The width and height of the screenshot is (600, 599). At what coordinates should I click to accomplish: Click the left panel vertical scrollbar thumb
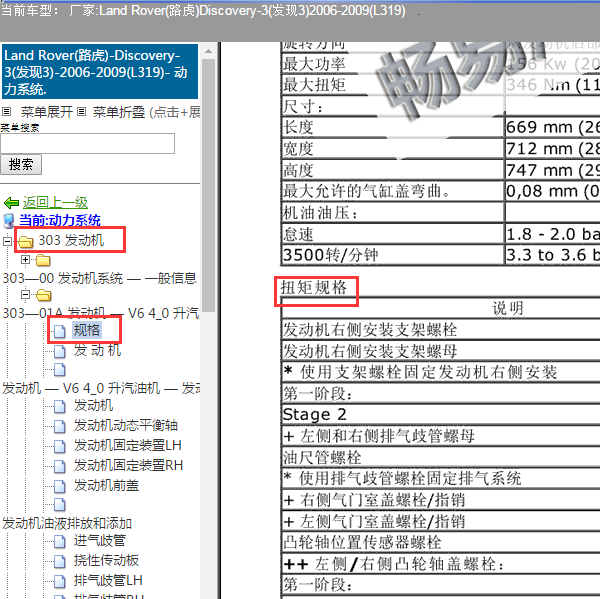point(209,186)
